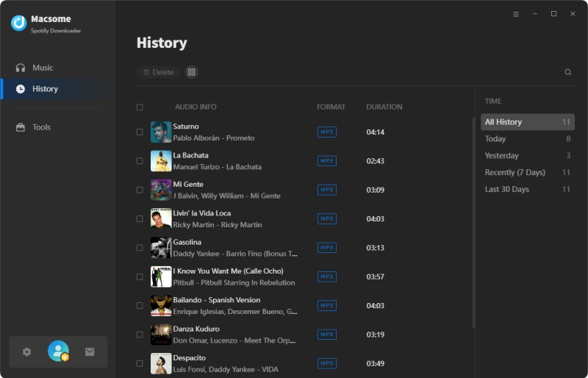588x378 pixels.
Task: Check the box for Saturno
Action: [140, 132]
